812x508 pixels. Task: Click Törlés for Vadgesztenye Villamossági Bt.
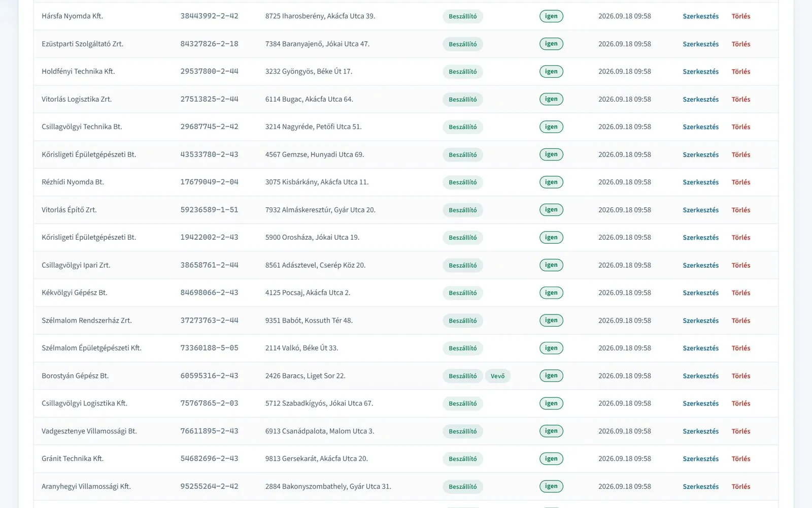point(740,431)
